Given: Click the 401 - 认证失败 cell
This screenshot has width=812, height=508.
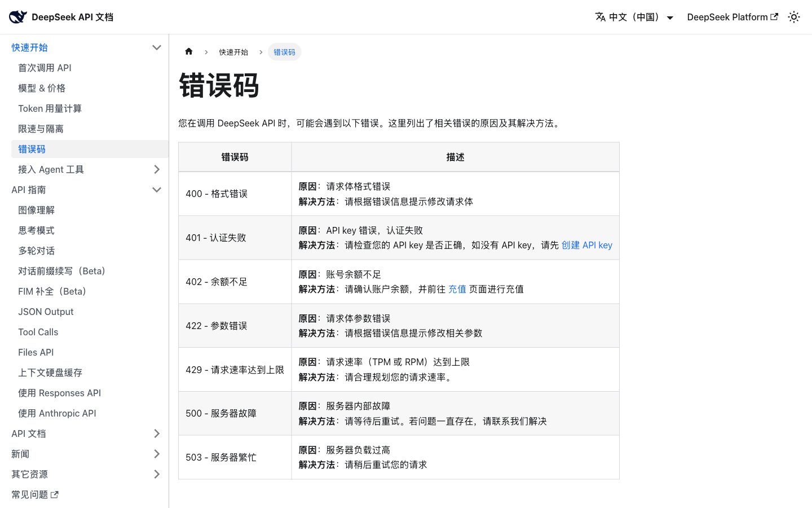Looking at the screenshot, I should click(235, 238).
